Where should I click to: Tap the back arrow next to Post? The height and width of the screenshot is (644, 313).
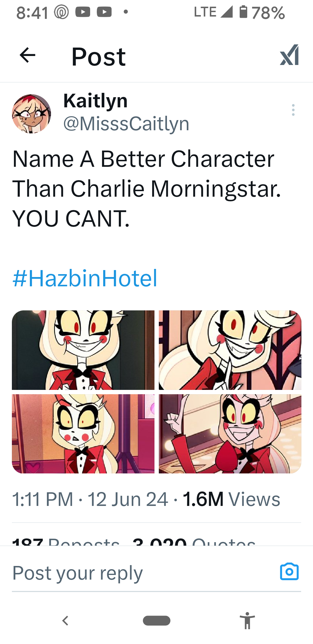pos(28,55)
